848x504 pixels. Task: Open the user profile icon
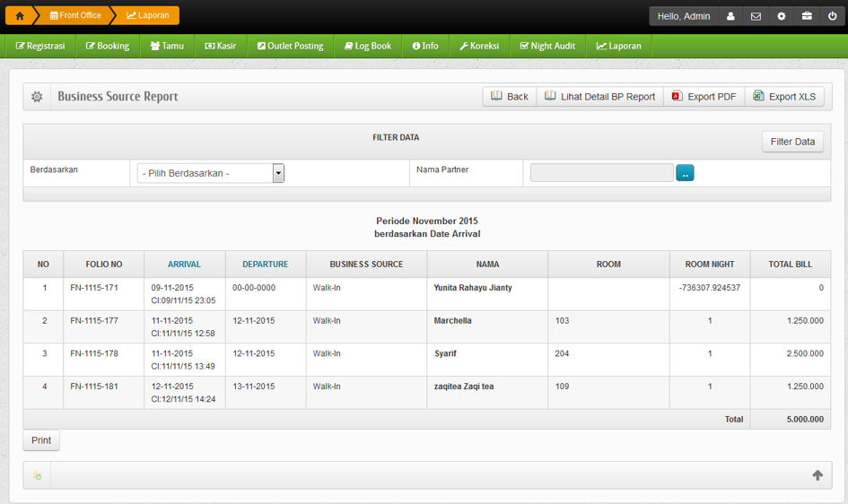(x=730, y=16)
